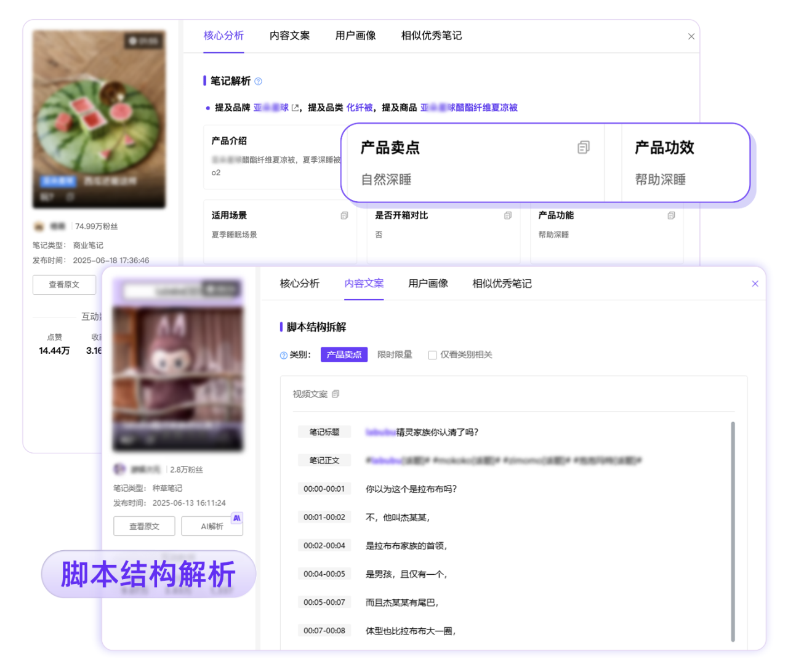This screenshot has height=672, width=788.
Task: Click the help icon beside 类别
Action: 284,355
